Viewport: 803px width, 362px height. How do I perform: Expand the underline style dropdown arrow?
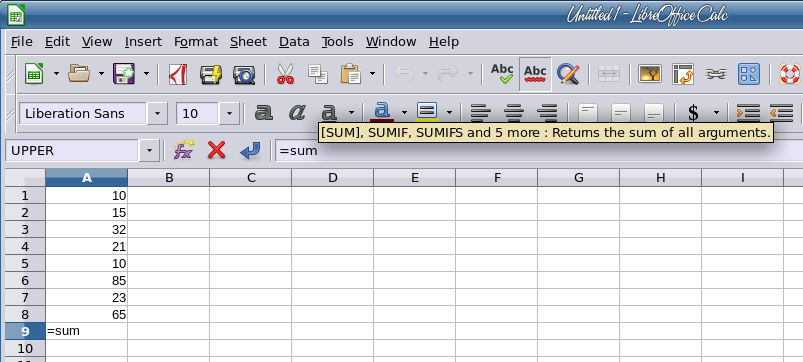351,113
